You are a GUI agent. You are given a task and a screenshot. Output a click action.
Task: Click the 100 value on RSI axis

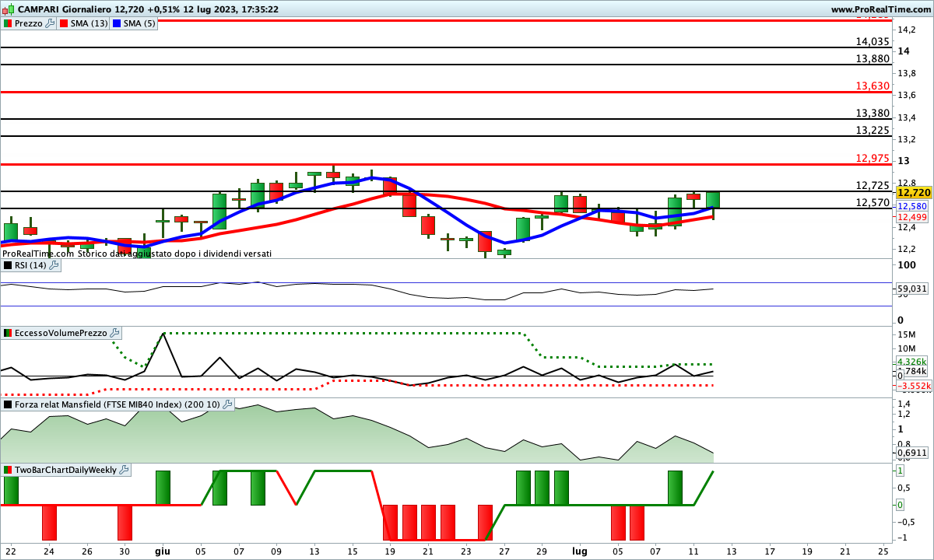907,265
